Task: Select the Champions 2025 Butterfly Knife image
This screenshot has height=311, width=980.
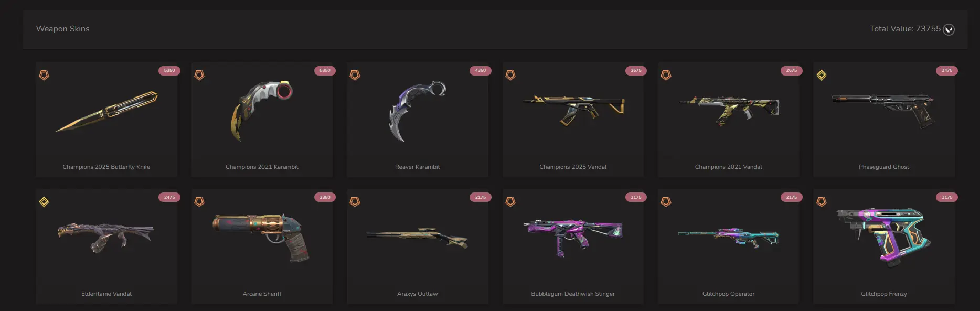Action: point(106,112)
